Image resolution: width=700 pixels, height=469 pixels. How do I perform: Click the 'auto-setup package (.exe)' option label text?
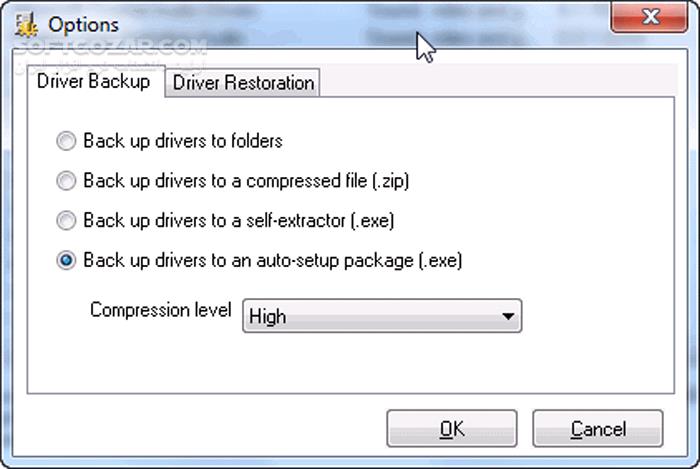273,260
